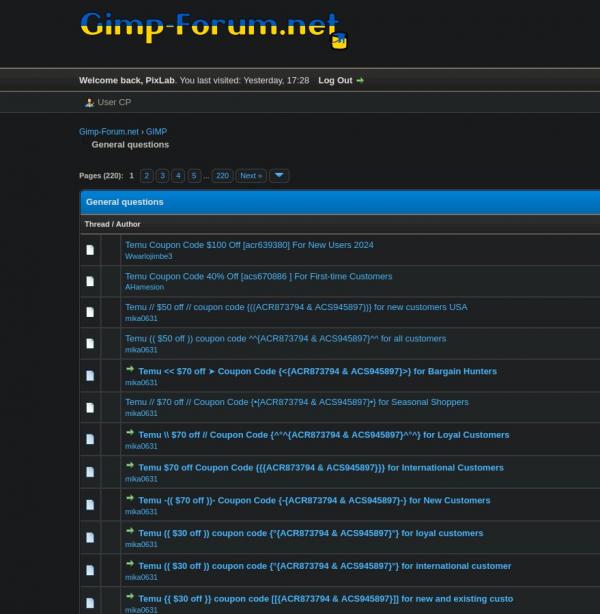Open thread Temu Coupon Code 40% Off First-time Customers
Image resolution: width=600 pixels, height=614 pixels.
pos(258,276)
